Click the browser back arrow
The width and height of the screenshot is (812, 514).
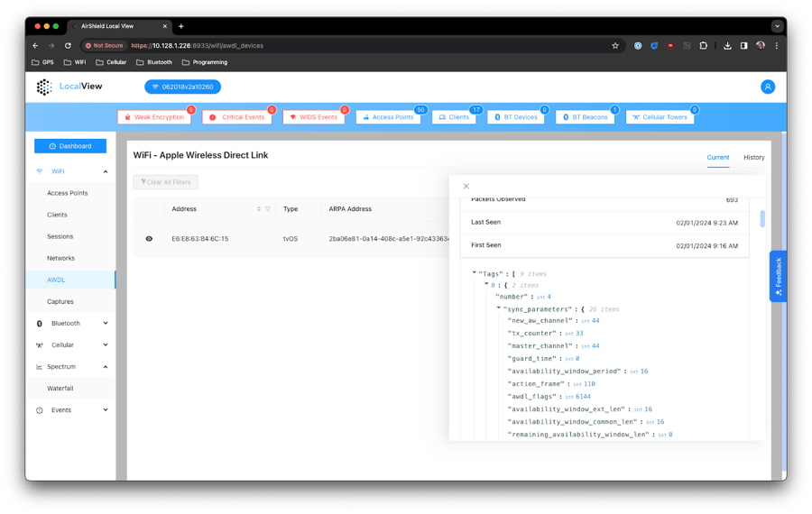[x=35, y=46]
